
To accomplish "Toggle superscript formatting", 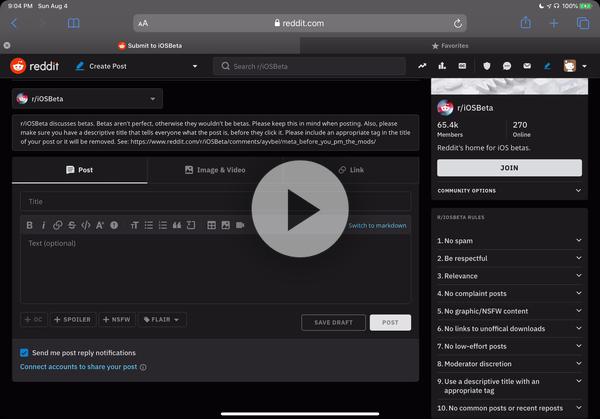I will pyautogui.click(x=100, y=225).
